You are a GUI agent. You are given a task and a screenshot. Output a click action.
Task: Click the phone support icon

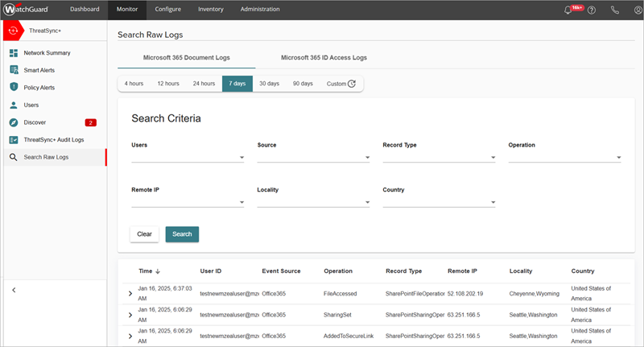[615, 10]
